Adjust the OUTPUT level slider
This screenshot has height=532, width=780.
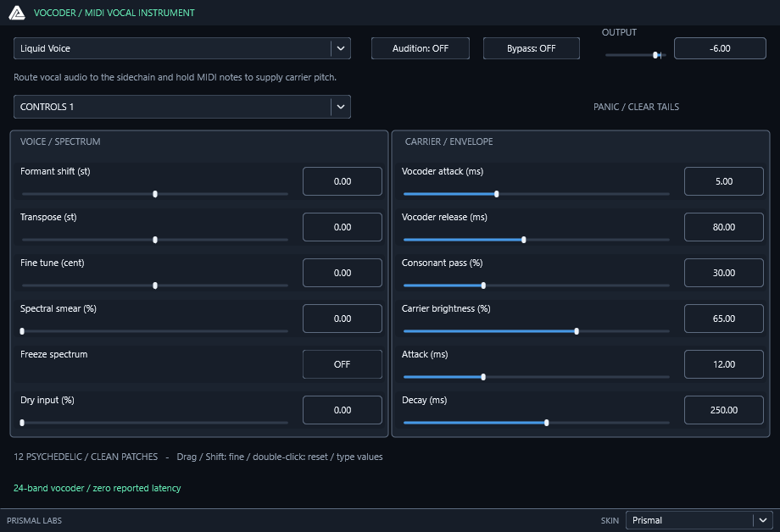(635, 55)
